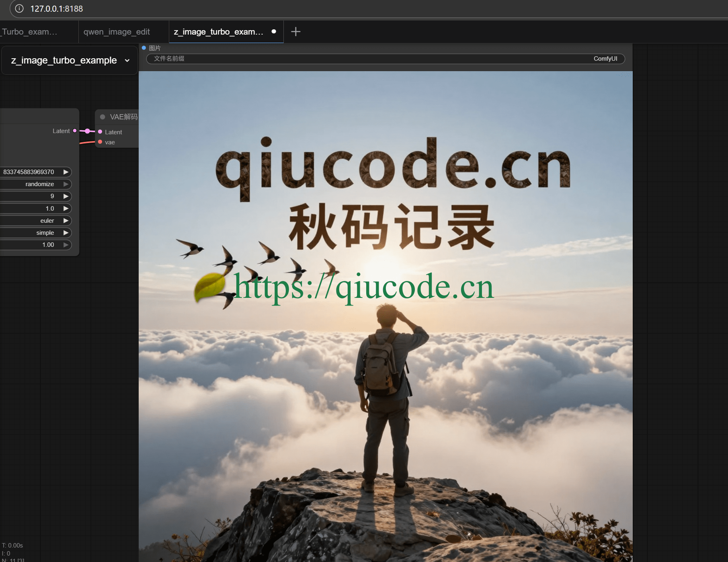Click the Latent output socket on the sampler node
728x562 pixels.
pyautogui.click(x=74, y=131)
